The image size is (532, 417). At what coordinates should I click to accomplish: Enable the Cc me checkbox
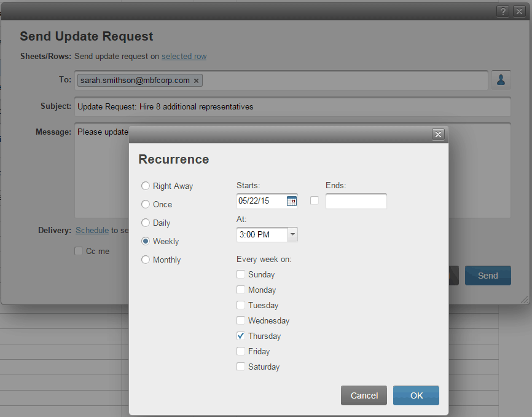tap(79, 251)
